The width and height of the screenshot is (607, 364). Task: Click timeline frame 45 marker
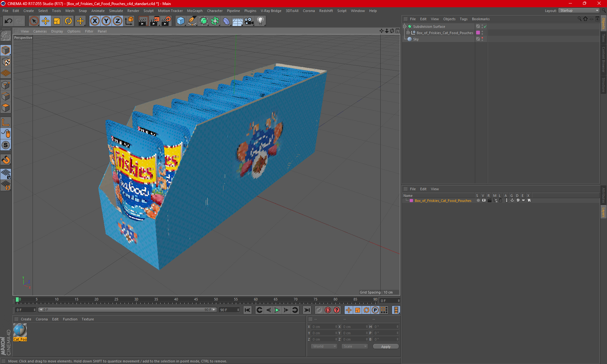(x=196, y=300)
